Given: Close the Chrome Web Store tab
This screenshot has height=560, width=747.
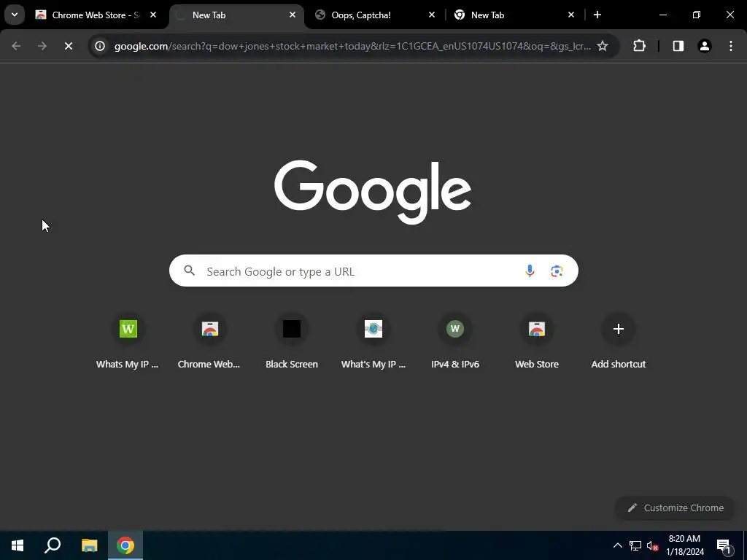Looking at the screenshot, I should [x=153, y=15].
